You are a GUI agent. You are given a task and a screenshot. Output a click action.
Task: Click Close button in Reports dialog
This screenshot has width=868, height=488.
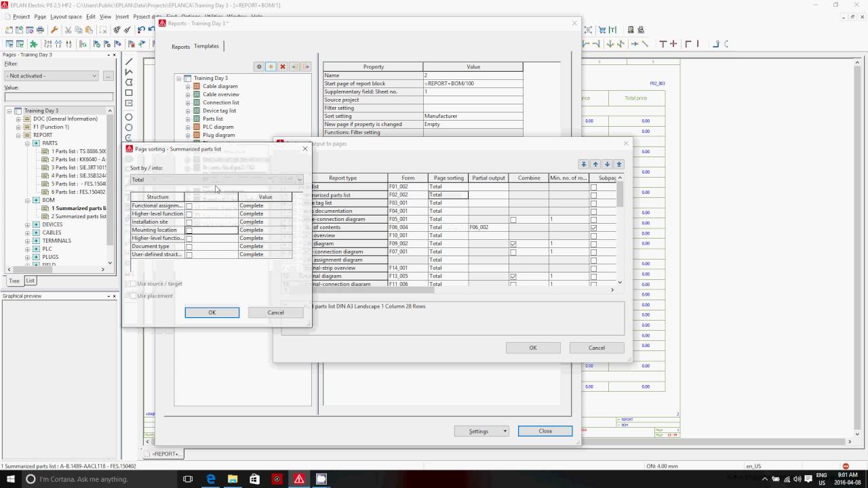[x=545, y=431]
